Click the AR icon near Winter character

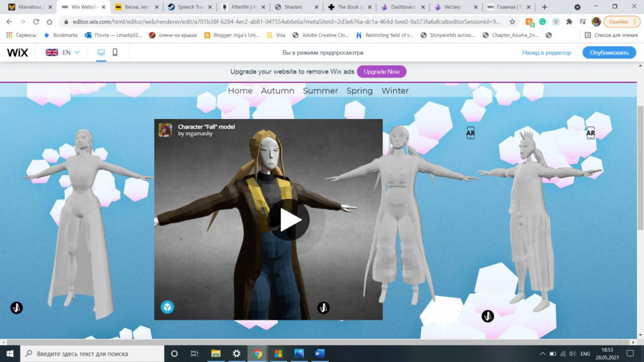point(590,133)
